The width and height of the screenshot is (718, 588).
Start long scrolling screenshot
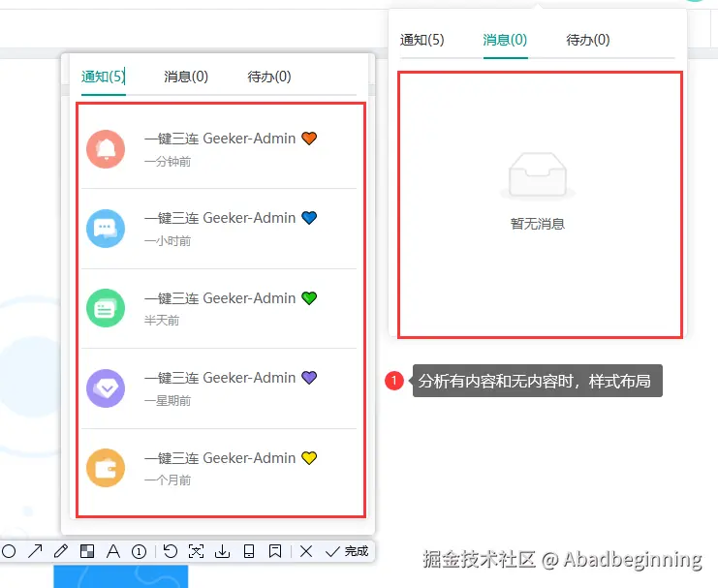(x=249, y=551)
